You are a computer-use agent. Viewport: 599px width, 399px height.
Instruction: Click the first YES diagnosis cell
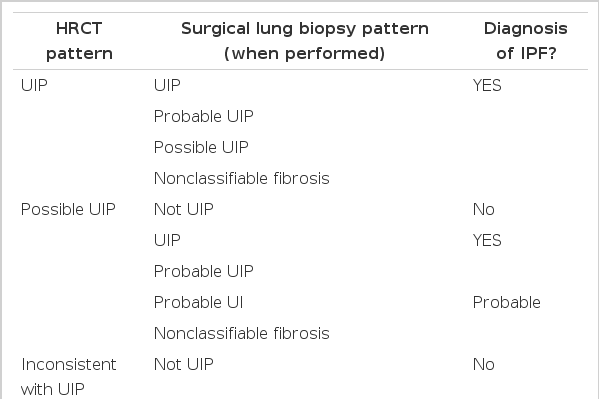(x=487, y=85)
